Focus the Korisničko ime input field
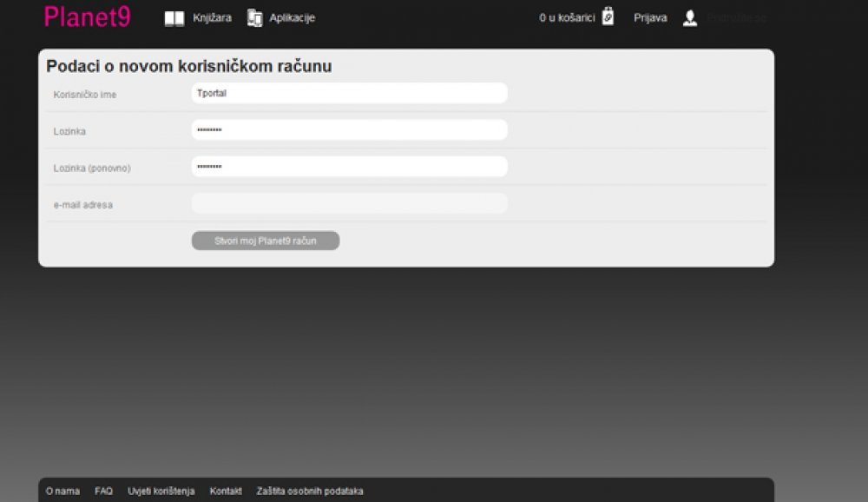This screenshot has height=502, width=868. tap(349, 93)
